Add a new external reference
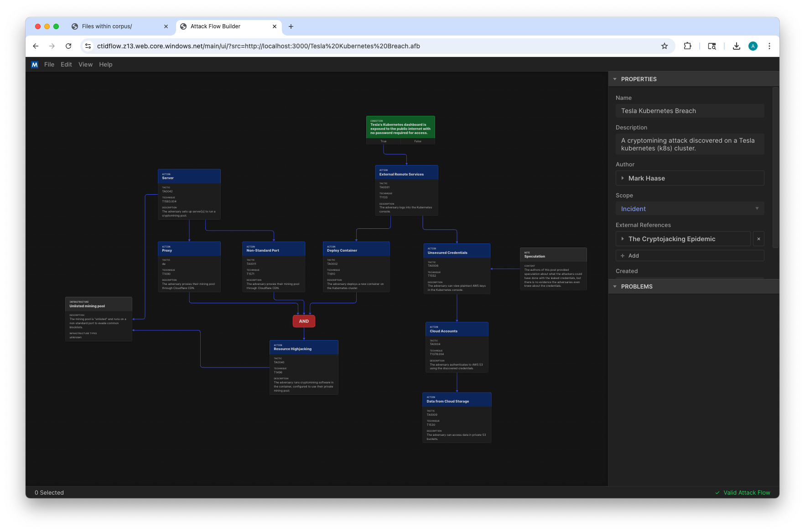Image resolution: width=805 pixels, height=532 pixels. [690, 256]
